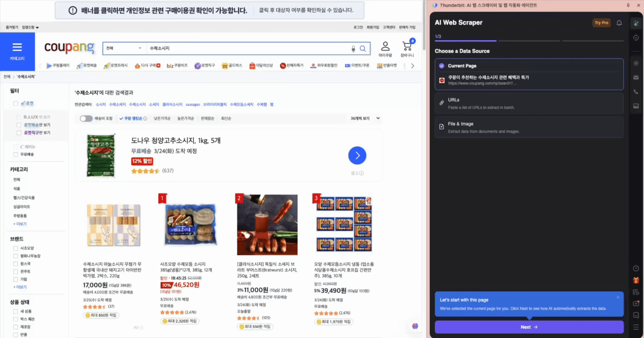Image resolution: width=644 pixels, height=338 pixels.
Task: Click the Thunderbit sidebar email icon
Action: pyautogui.click(x=636, y=78)
